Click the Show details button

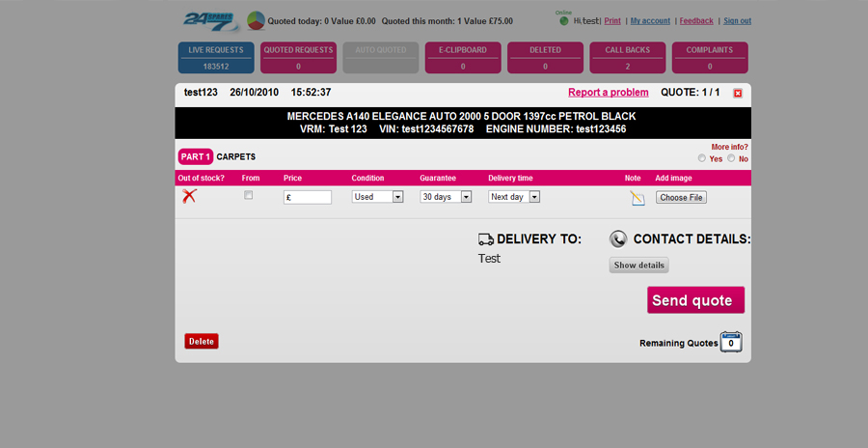[638, 265]
